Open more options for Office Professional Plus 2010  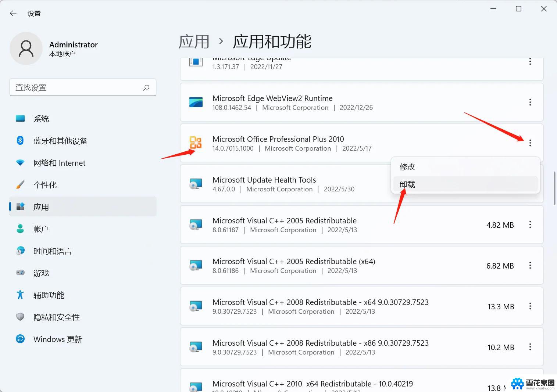click(x=530, y=143)
